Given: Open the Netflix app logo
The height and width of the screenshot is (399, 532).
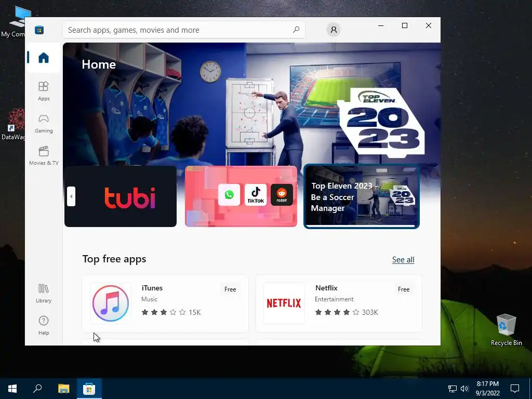Looking at the screenshot, I should click(284, 303).
